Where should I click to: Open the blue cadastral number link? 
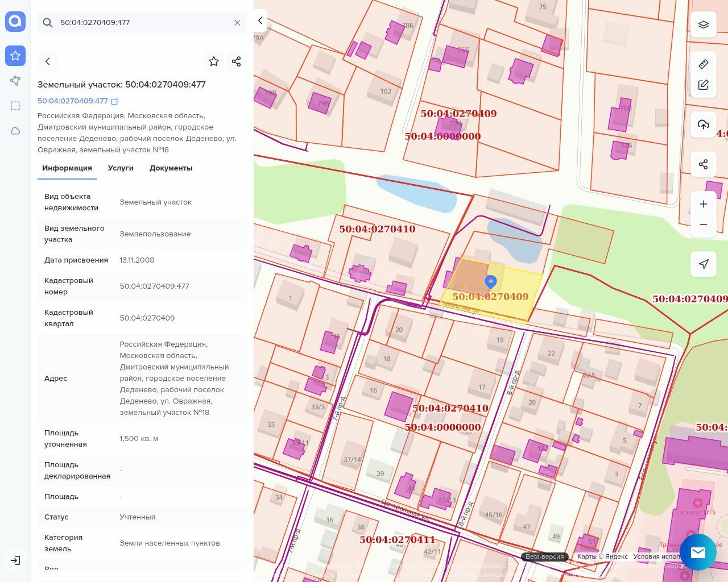(73, 101)
